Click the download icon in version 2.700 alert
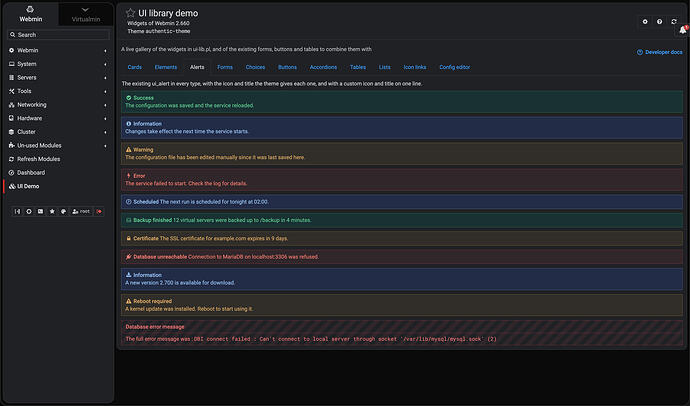This screenshot has height=406, width=690. [x=128, y=274]
